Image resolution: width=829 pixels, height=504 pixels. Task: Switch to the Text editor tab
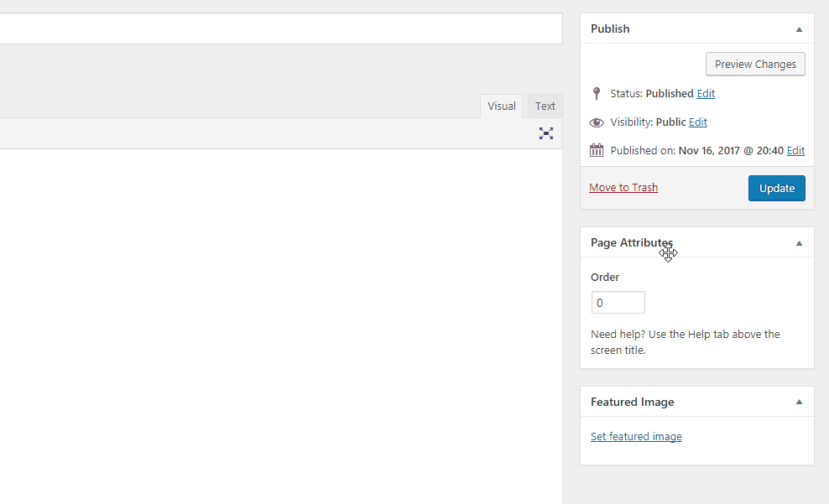(x=545, y=107)
